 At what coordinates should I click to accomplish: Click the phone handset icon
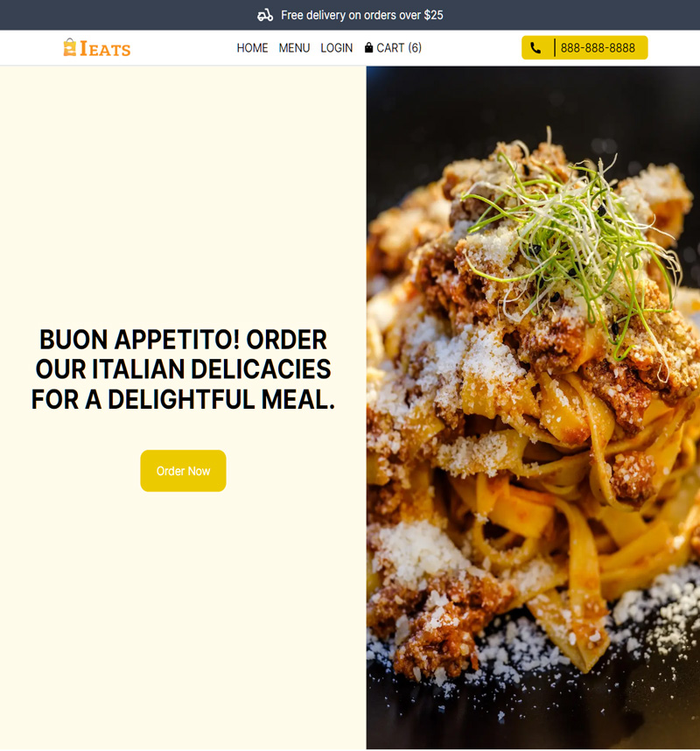click(x=535, y=48)
